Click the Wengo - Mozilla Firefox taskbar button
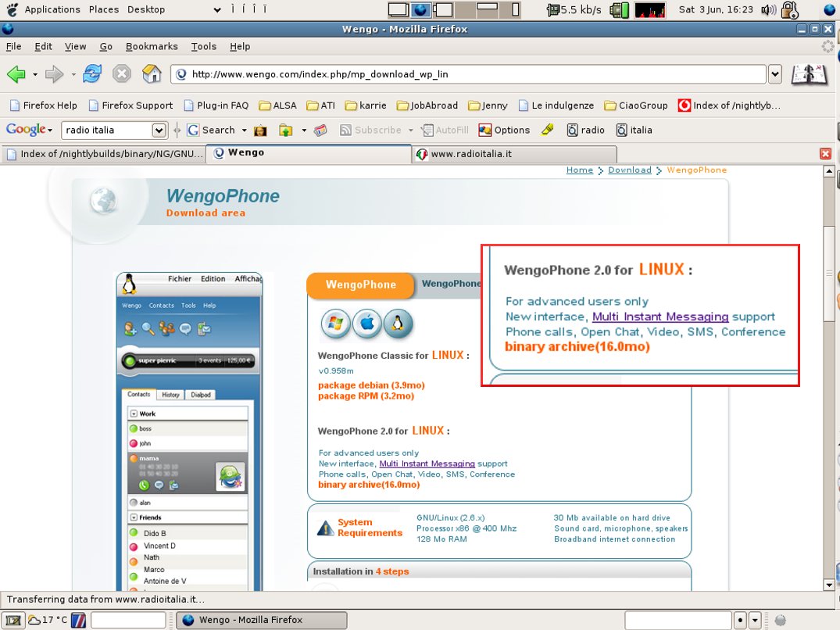The image size is (840, 630). click(x=262, y=621)
